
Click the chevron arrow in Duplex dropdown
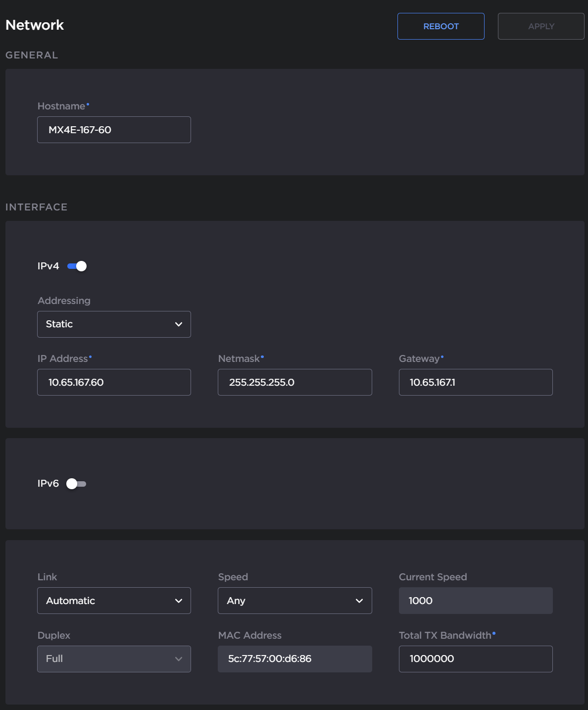click(x=179, y=659)
